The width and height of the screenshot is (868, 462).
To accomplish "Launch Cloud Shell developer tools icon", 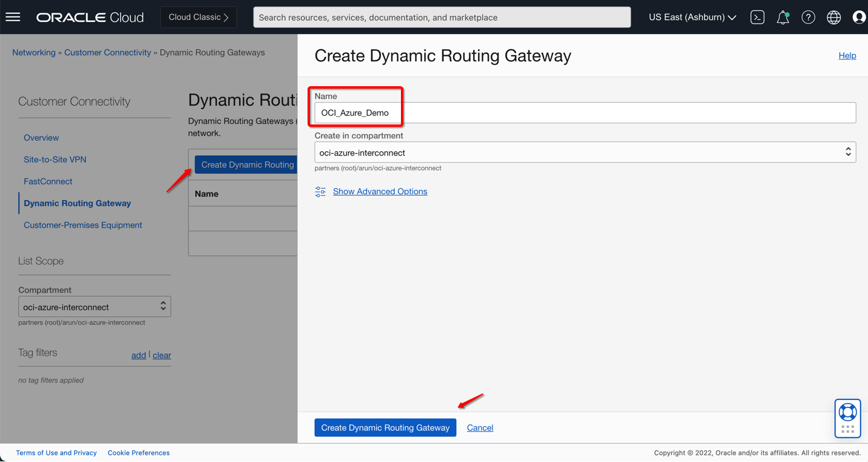I will coord(757,18).
